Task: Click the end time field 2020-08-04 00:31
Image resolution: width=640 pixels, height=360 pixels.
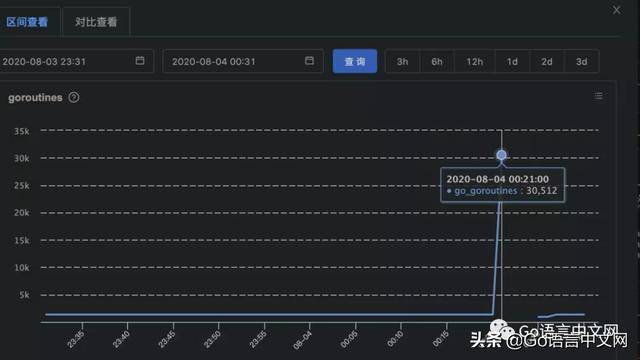Action: (x=243, y=61)
